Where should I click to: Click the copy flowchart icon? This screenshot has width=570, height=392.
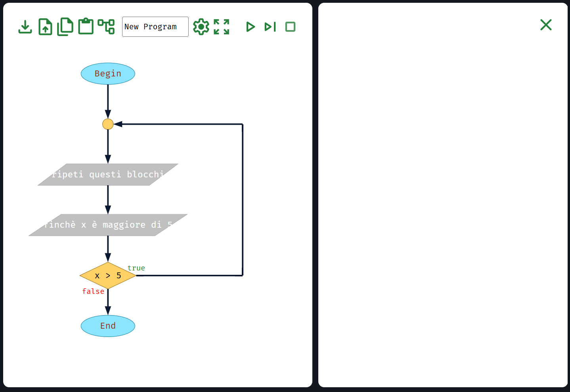(65, 27)
